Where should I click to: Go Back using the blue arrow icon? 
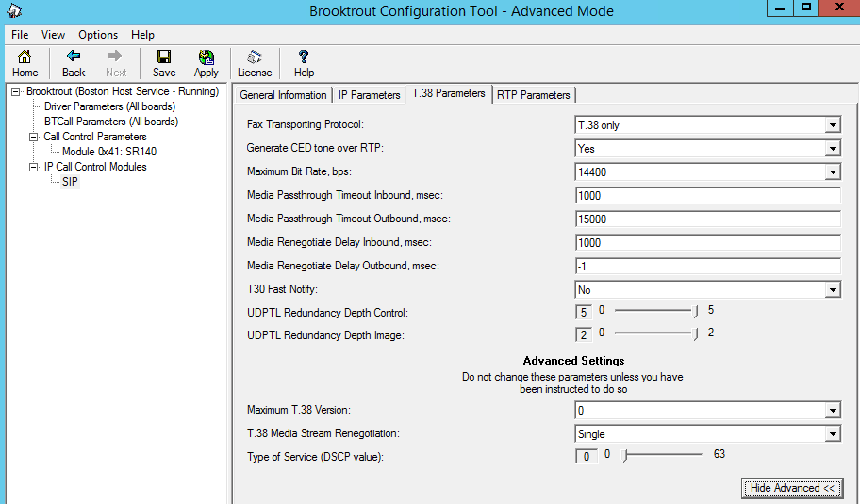coord(73,63)
